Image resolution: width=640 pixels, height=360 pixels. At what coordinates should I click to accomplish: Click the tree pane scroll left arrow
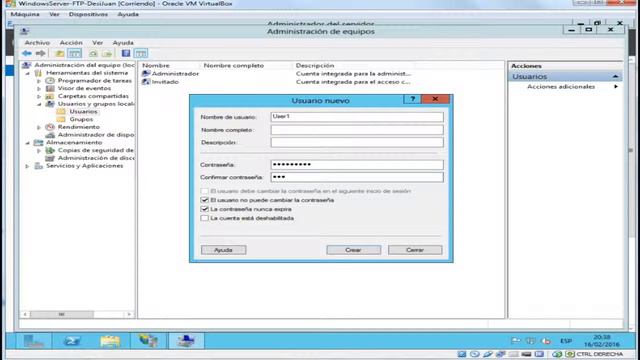pos(25,314)
